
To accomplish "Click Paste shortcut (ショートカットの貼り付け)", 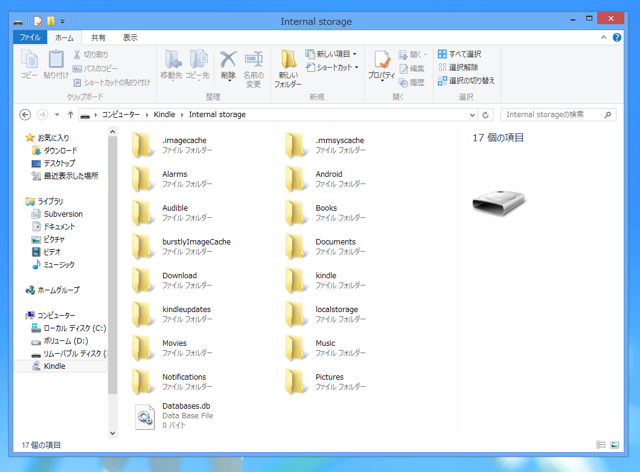I will coord(112,82).
